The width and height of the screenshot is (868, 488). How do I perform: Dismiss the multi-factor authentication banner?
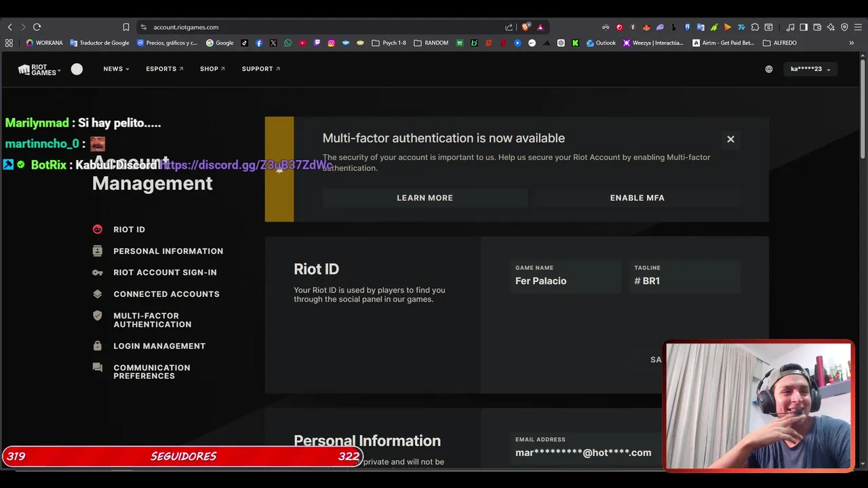pyautogui.click(x=730, y=139)
